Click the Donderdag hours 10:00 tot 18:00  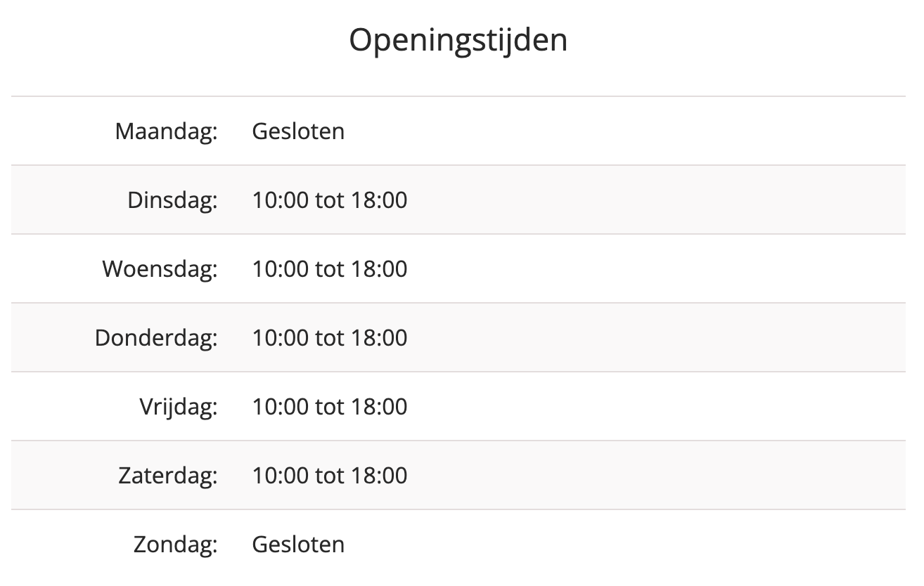click(x=330, y=338)
